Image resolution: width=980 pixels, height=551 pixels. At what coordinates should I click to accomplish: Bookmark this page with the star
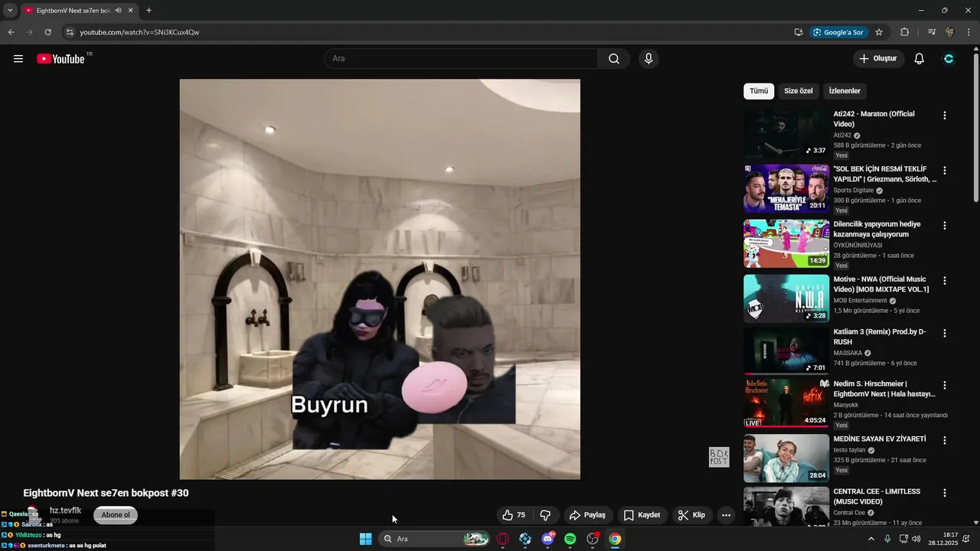(x=879, y=32)
